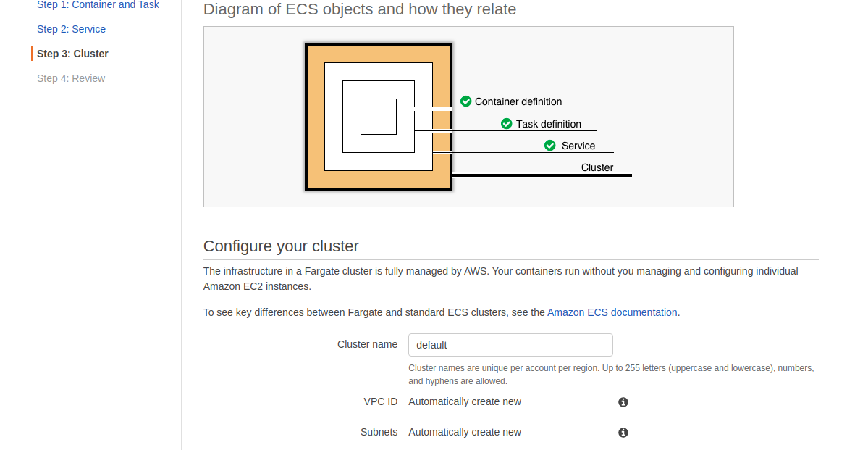Go to Step 1: Container and Task
Screen dimensions: 868x450
pyautogui.click(x=98, y=4)
